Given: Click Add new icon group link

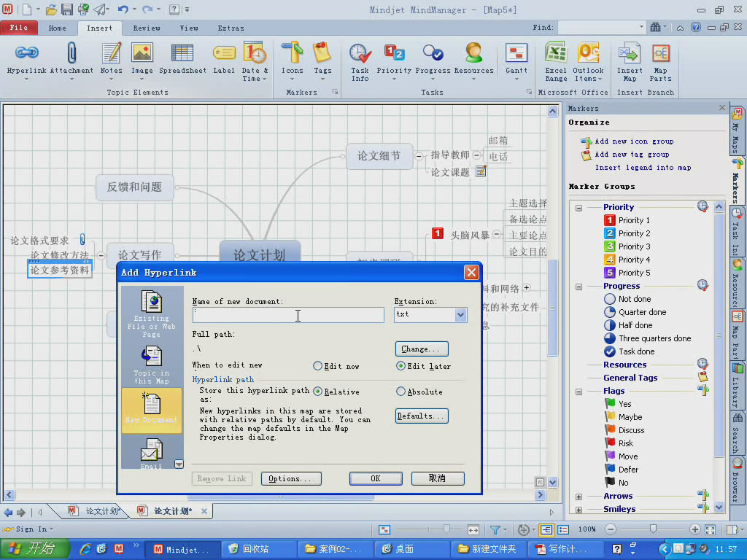Looking at the screenshot, I should (x=634, y=141).
